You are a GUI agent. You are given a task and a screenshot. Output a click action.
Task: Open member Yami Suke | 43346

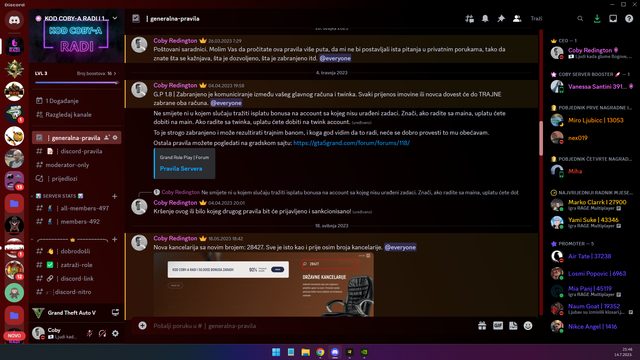click(592, 222)
